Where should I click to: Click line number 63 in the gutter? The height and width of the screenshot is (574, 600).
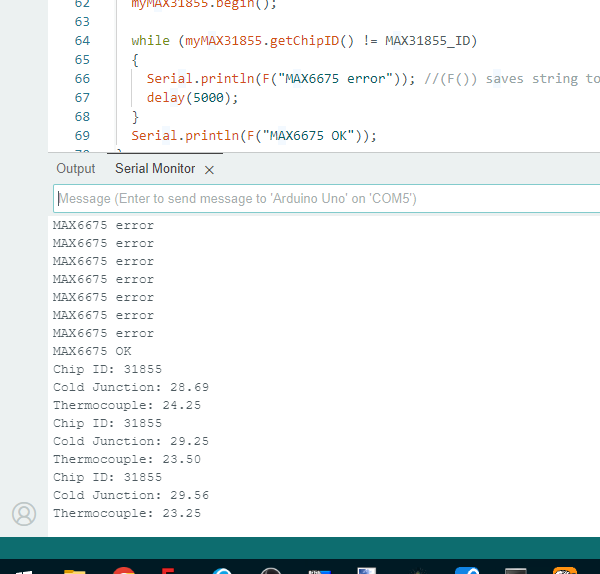click(82, 21)
